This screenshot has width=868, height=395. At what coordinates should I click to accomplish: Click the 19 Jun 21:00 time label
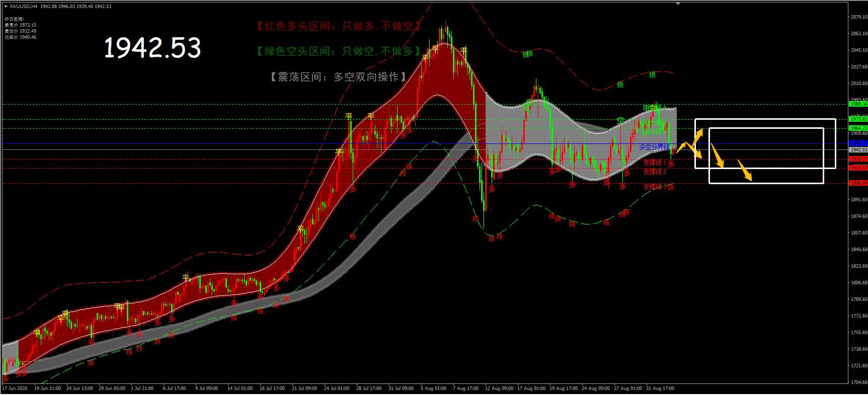click(x=47, y=388)
